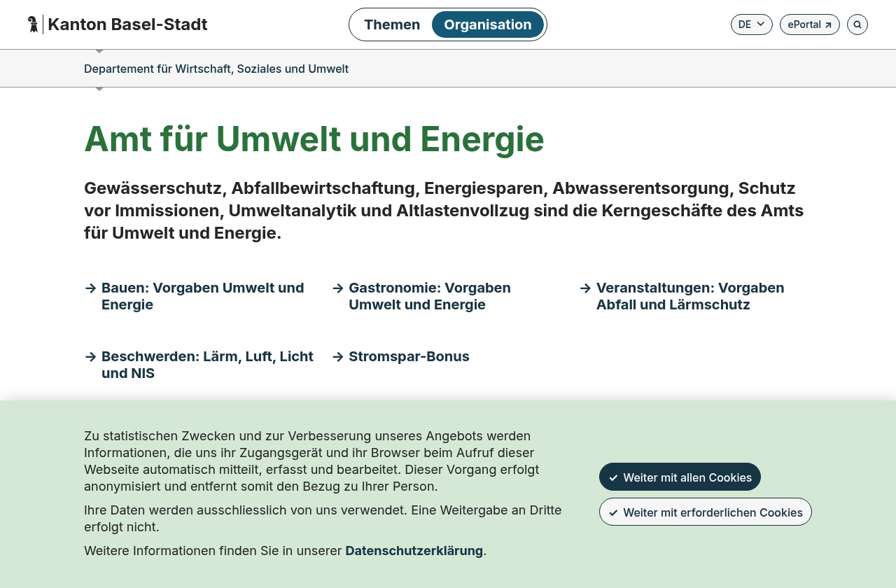Switch to the Themen navigation tab
The image size is (896, 588).
(x=392, y=24)
